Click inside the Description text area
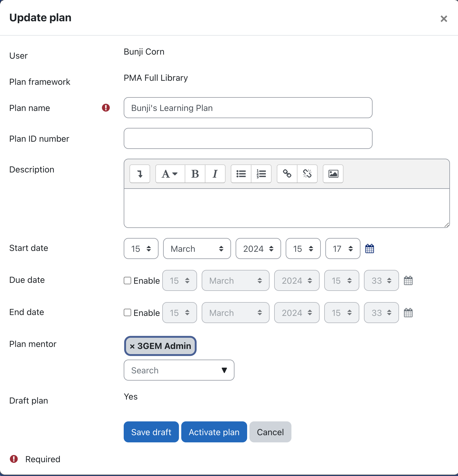 click(287, 208)
